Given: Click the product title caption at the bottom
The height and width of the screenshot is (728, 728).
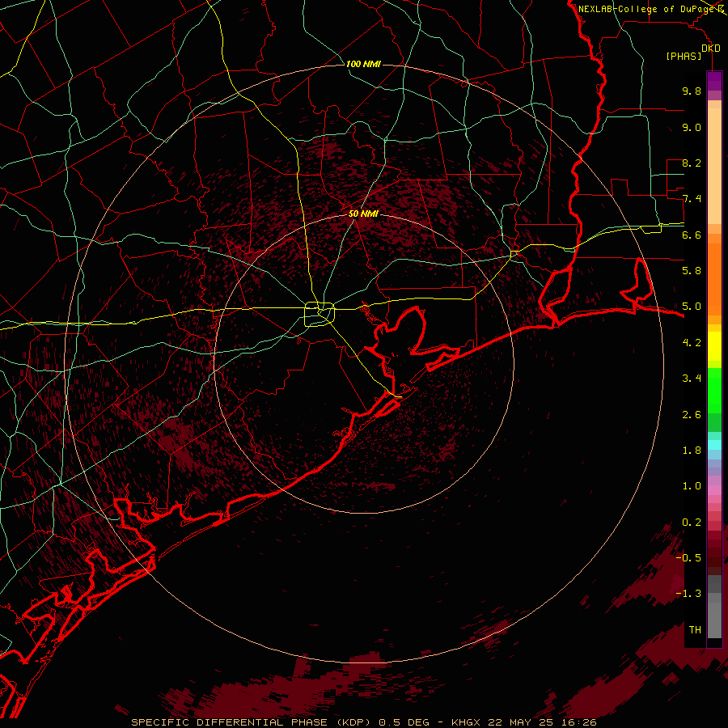Looking at the screenshot, I should click(x=364, y=722).
